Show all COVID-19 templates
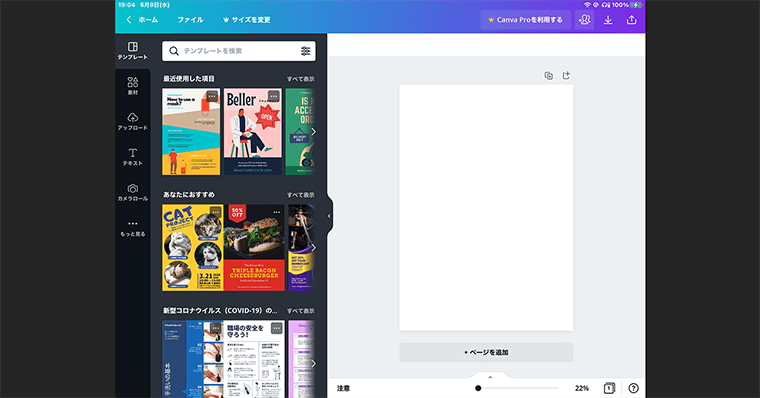 (301, 311)
